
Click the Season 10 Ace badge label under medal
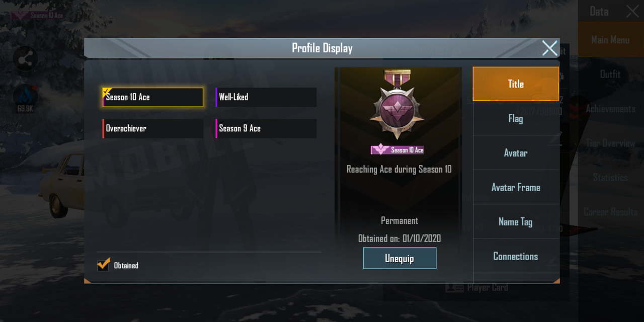click(x=397, y=150)
